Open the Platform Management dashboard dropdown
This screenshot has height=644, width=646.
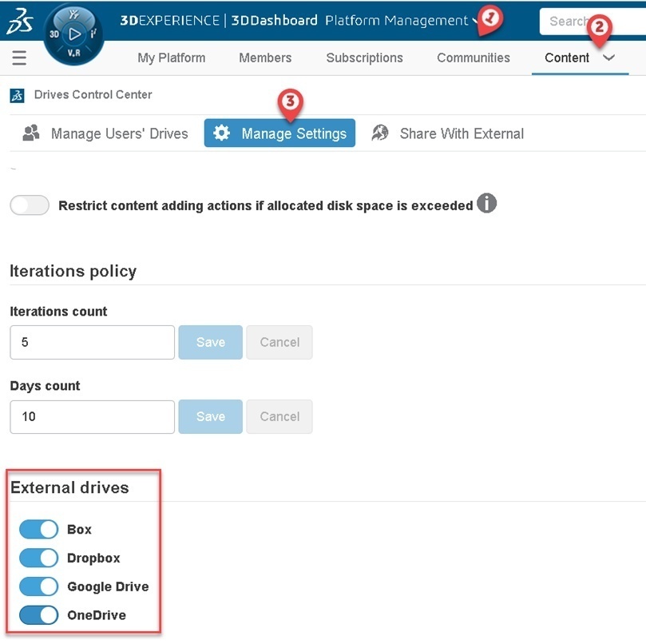(x=475, y=20)
